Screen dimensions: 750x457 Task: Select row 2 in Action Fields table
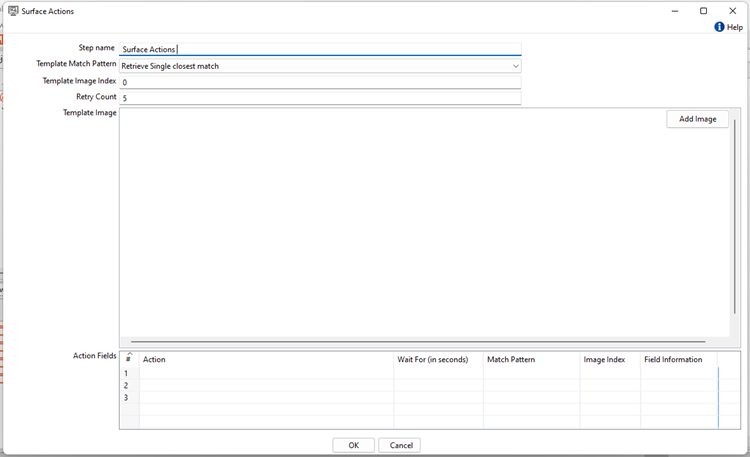coord(127,385)
